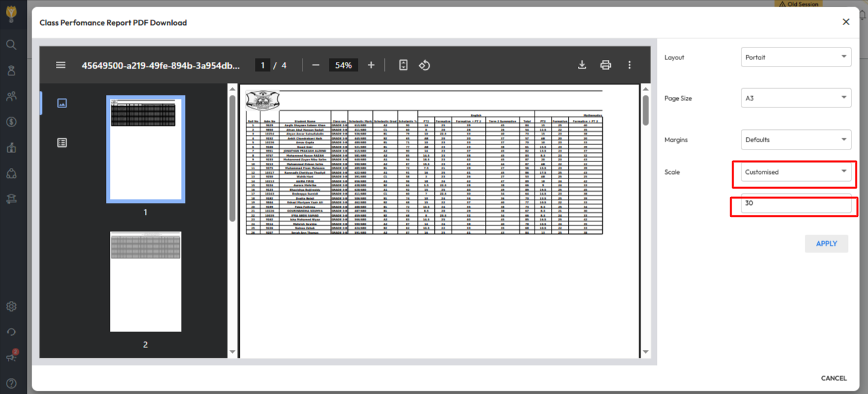Open the PDF viewer more actions menu
Viewport: 868px width, 394px height.
629,65
